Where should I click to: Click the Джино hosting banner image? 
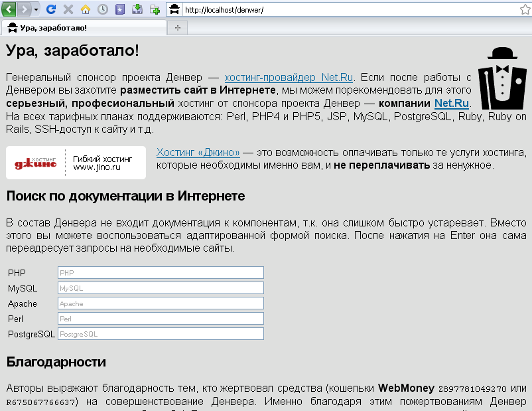click(76, 163)
